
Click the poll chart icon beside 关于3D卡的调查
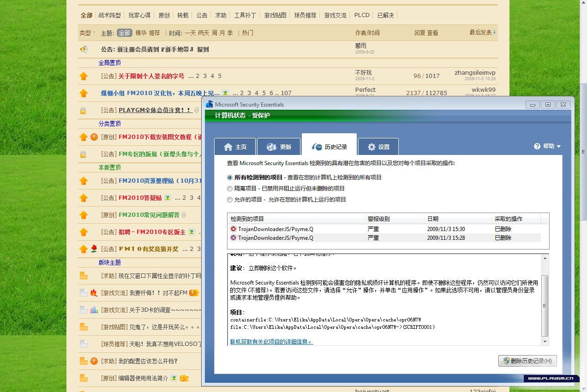click(94, 310)
